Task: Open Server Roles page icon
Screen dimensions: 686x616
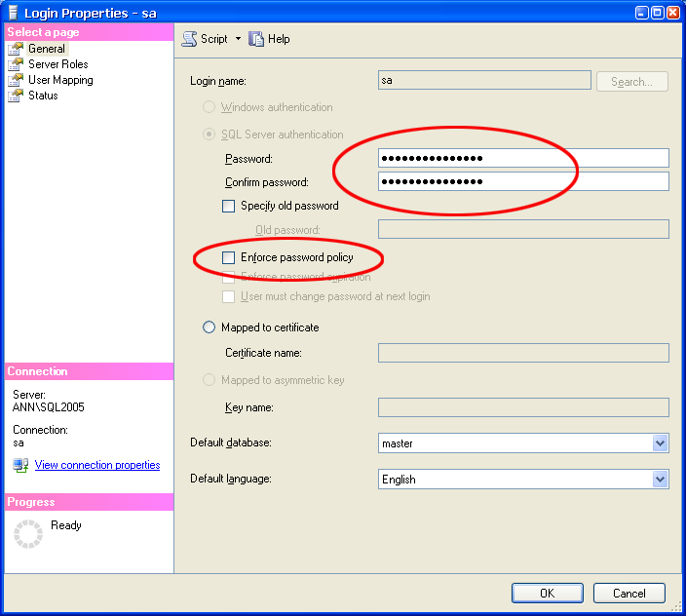Action: (16, 64)
